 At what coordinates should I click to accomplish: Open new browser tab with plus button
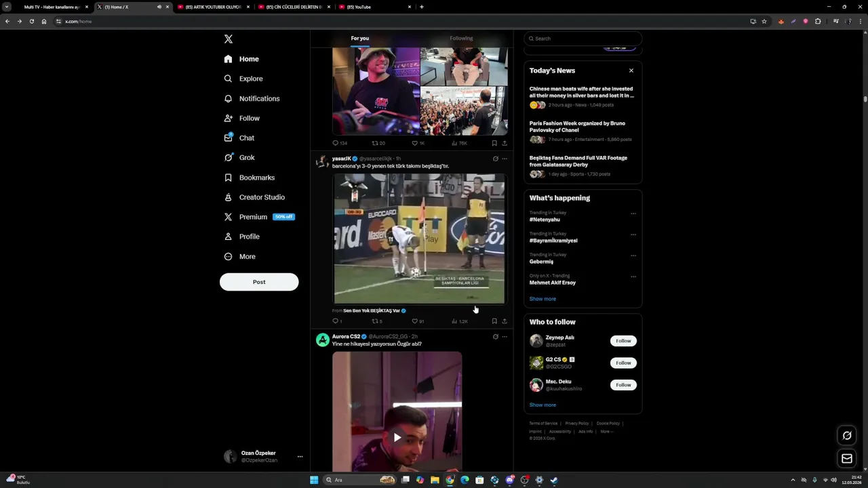tap(422, 7)
